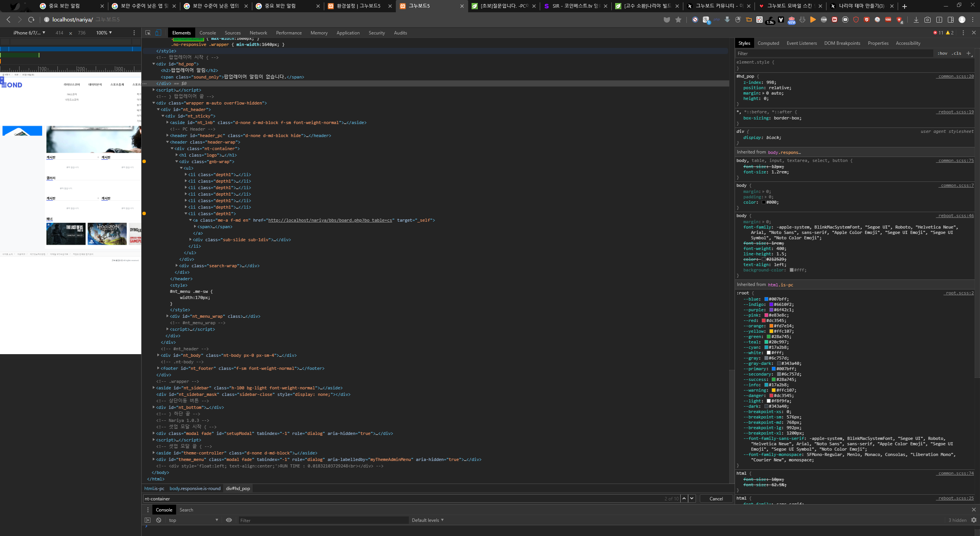Click the inspect element picker icon
The image size is (980, 536).
pyautogui.click(x=148, y=33)
